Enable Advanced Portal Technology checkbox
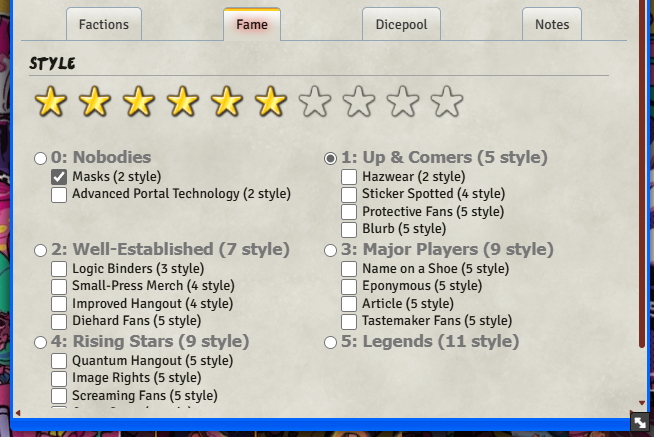The height and width of the screenshot is (437, 654). tap(59, 194)
